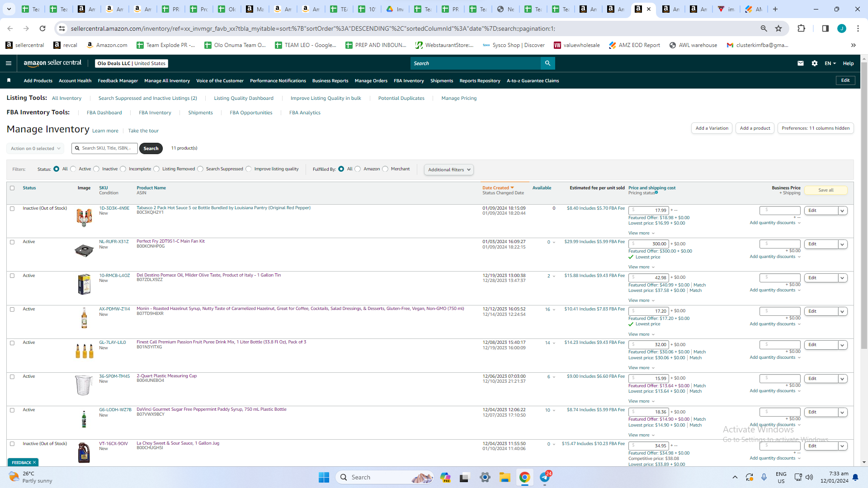The width and height of the screenshot is (868, 488).
Task: Open the site information icon in address bar
Action: pyautogui.click(x=62, y=28)
